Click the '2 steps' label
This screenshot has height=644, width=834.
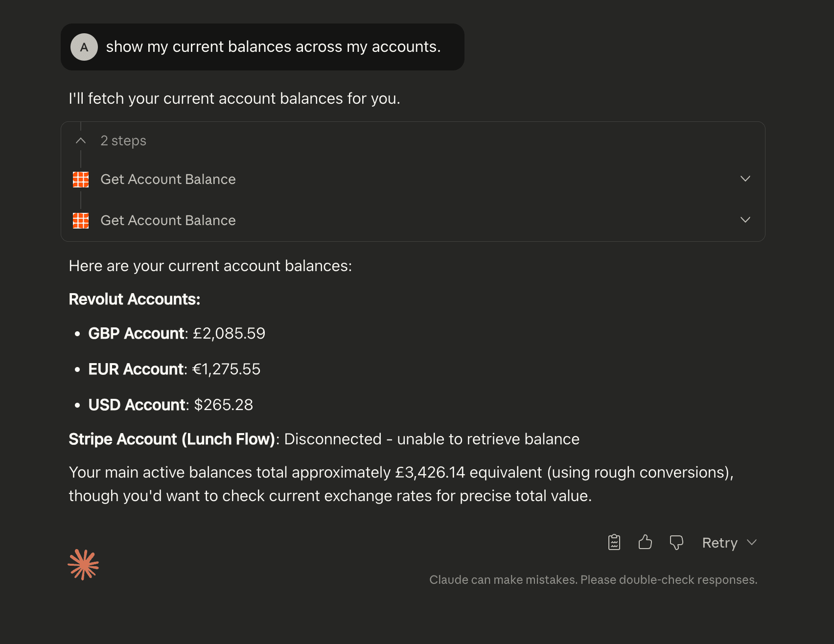(123, 141)
